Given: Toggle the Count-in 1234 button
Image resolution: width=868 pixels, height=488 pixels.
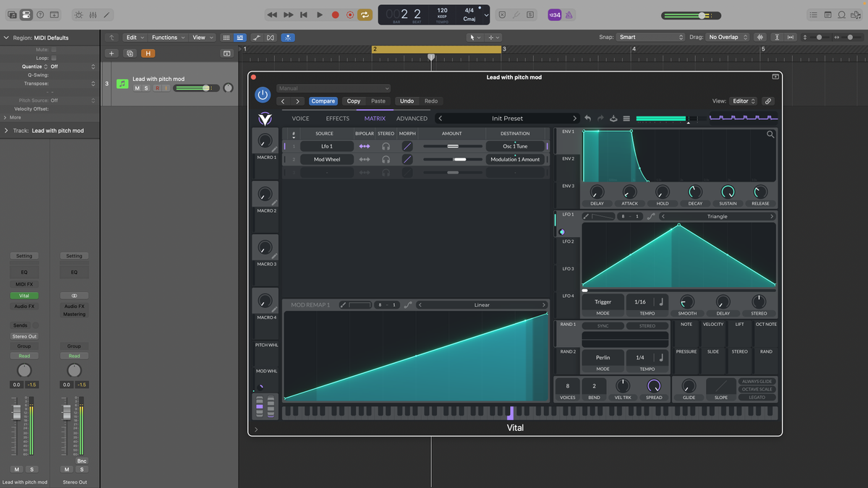Looking at the screenshot, I should point(554,14).
